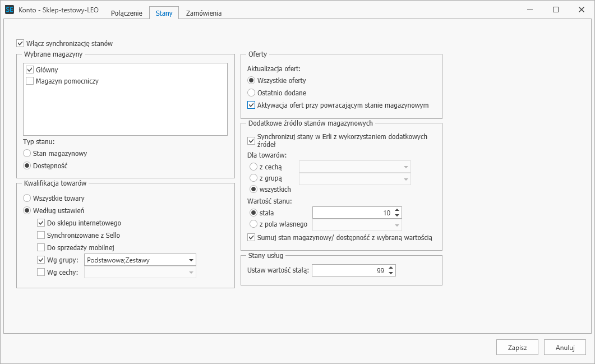Select Wszystkie towary radio button
Screen dimensions: 595x364
point(27,198)
